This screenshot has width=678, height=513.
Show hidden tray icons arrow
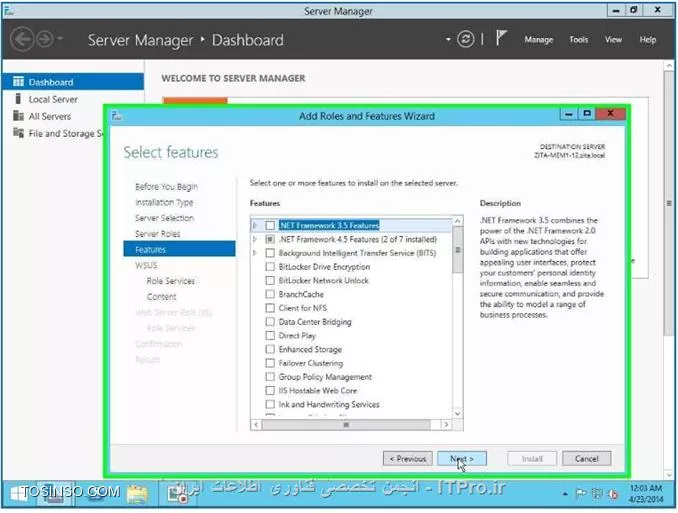[x=565, y=494]
